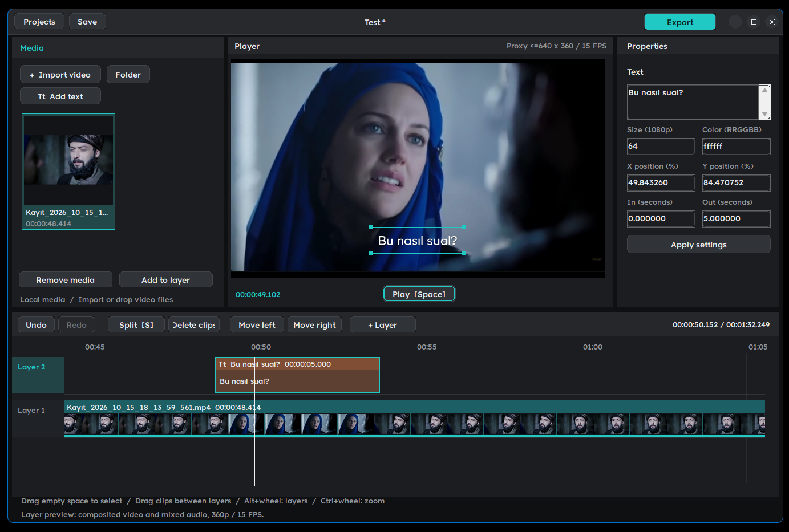Image resolution: width=789 pixels, height=532 pixels.
Task: Click the top-left handle of the text box
Action: click(x=371, y=227)
